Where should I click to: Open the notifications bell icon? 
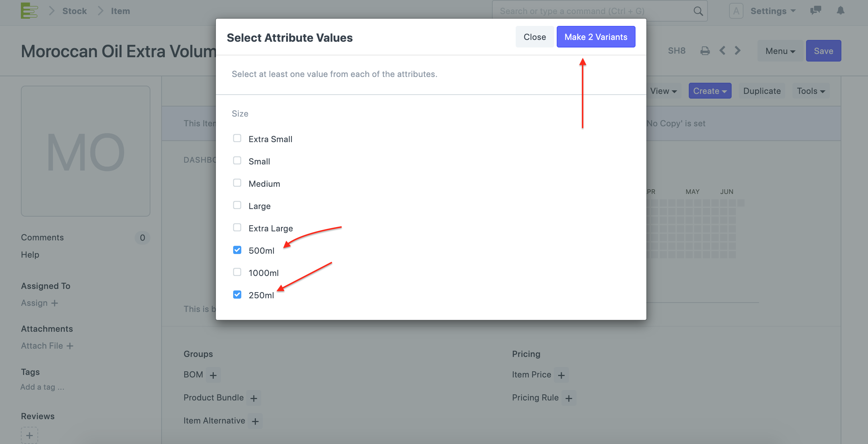coord(841,10)
